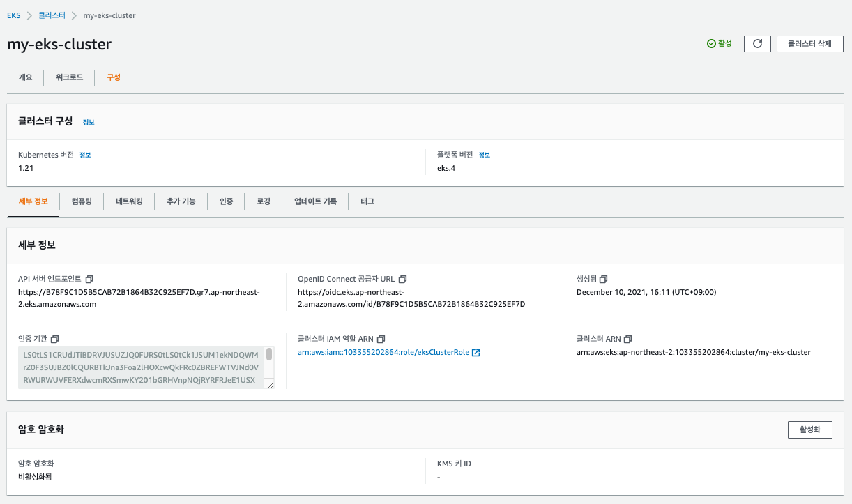
Task: Click the 비활성화됨 encryption status text
Action: pos(35,478)
